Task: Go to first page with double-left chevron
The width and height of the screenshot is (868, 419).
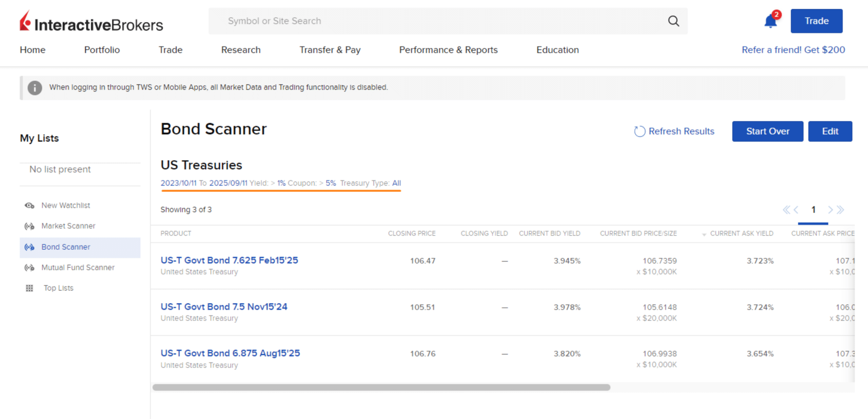Action: [x=786, y=210]
